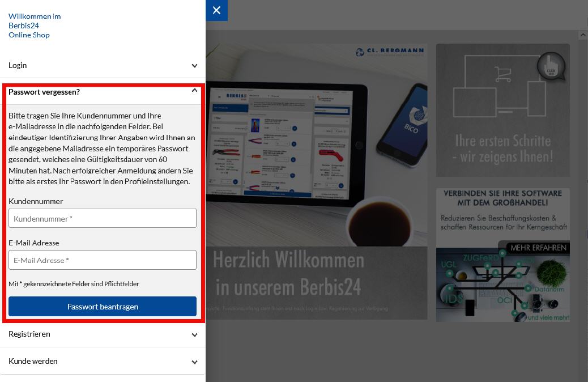The image size is (588, 382).
Task: Collapse the Passwort vergessen? section
Action: coord(194,90)
